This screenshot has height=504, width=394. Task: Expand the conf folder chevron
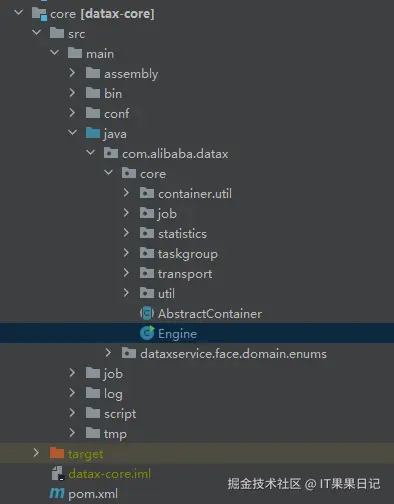(x=72, y=113)
